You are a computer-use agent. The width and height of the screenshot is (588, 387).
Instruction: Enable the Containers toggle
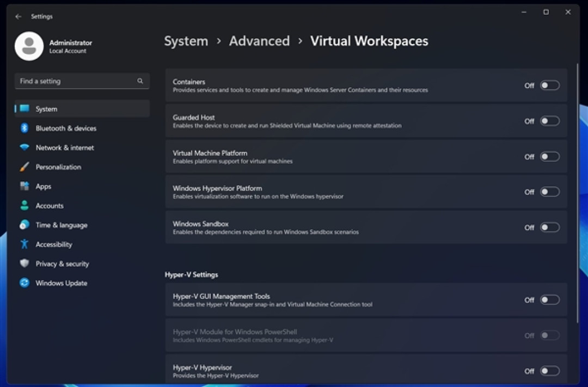[550, 85]
